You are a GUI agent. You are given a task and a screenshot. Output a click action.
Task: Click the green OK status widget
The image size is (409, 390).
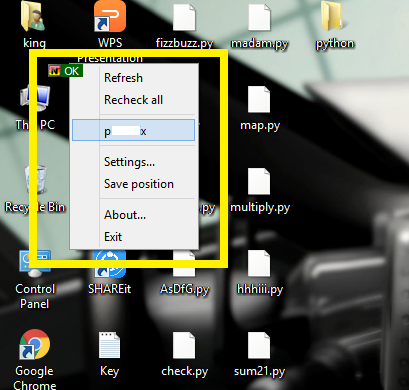66,71
